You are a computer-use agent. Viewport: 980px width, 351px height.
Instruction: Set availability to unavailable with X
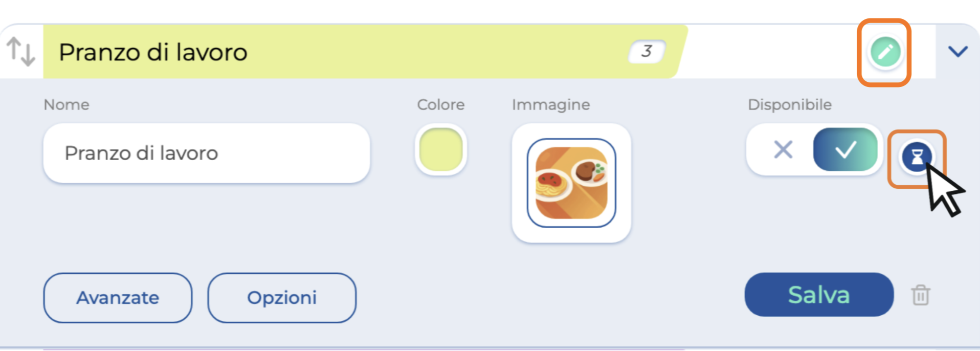coord(783,150)
